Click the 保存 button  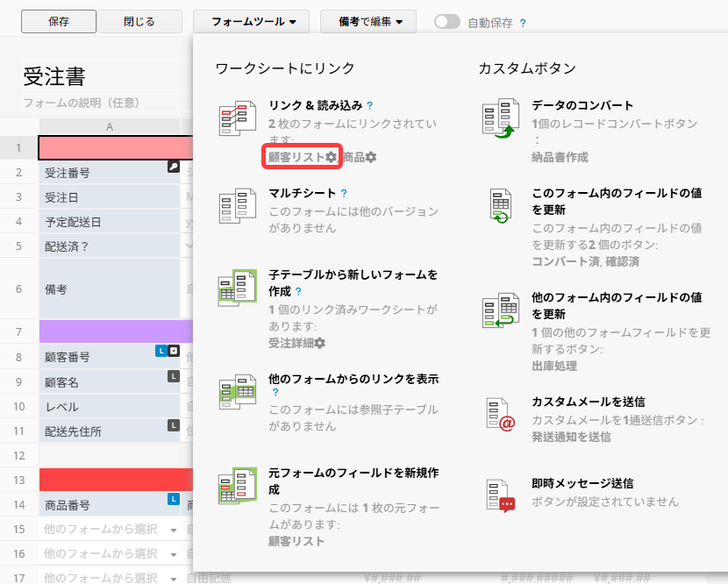click(59, 22)
